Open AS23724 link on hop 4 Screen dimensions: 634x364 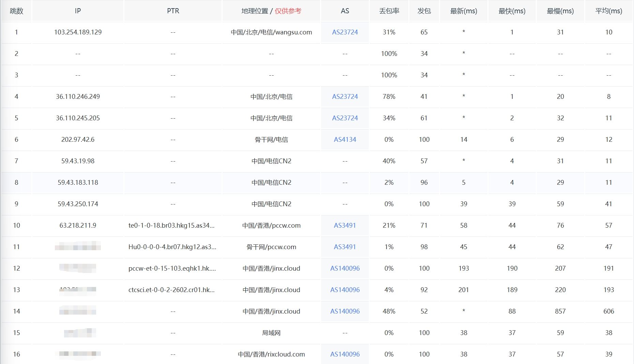(x=345, y=96)
